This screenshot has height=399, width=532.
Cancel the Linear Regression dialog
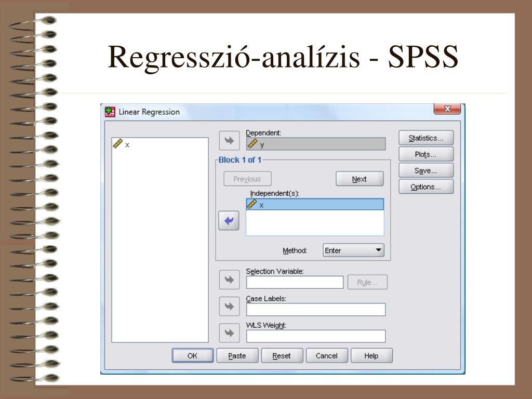pyautogui.click(x=327, y=355)
